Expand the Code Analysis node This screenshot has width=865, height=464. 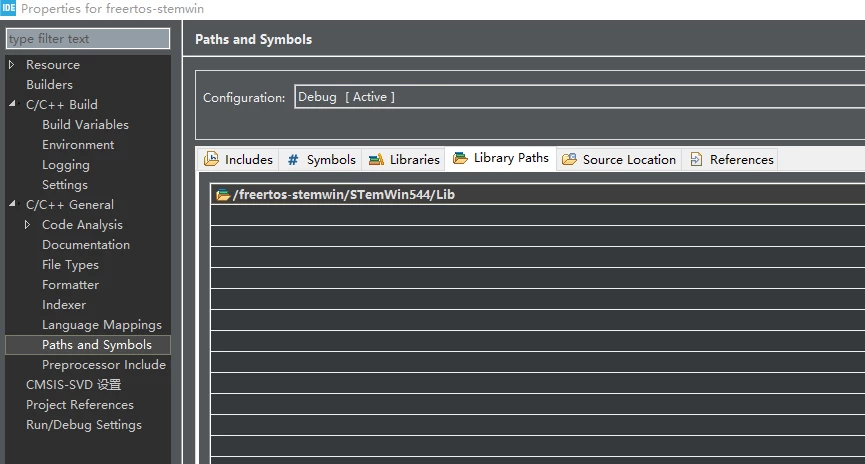(28, 225)
